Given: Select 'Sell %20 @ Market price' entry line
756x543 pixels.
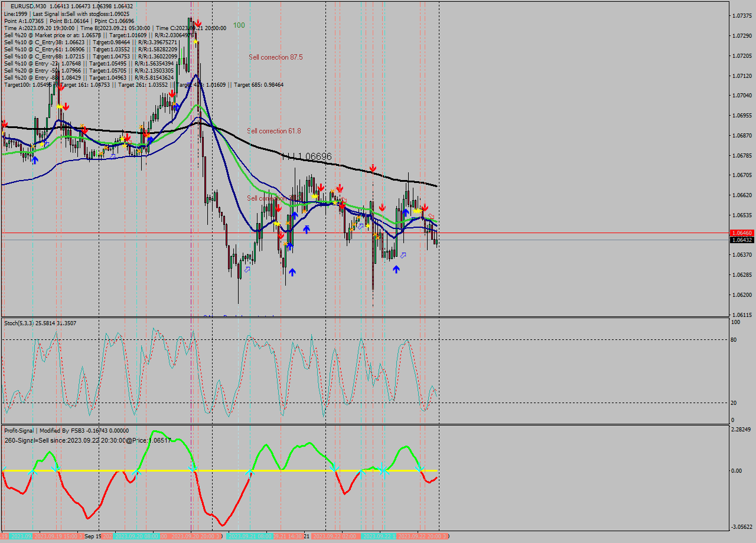Looking at the screenshot, I should [99, 35].
